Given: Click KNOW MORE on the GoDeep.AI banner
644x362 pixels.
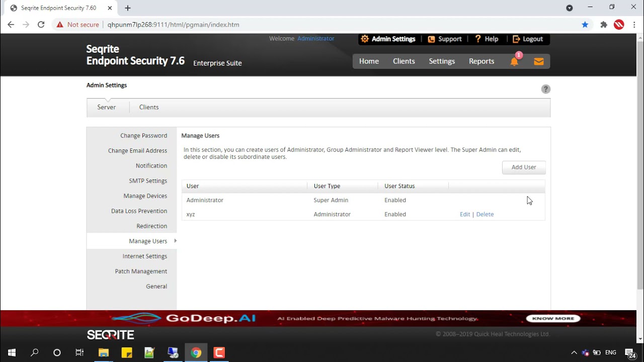Looking at the screenshot, I should coord(553,318).
